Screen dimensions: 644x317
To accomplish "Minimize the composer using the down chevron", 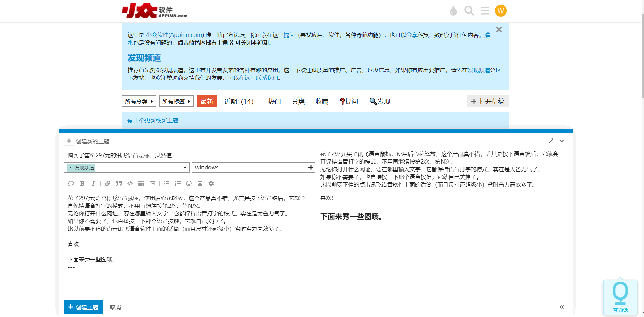I will [562, 141].
